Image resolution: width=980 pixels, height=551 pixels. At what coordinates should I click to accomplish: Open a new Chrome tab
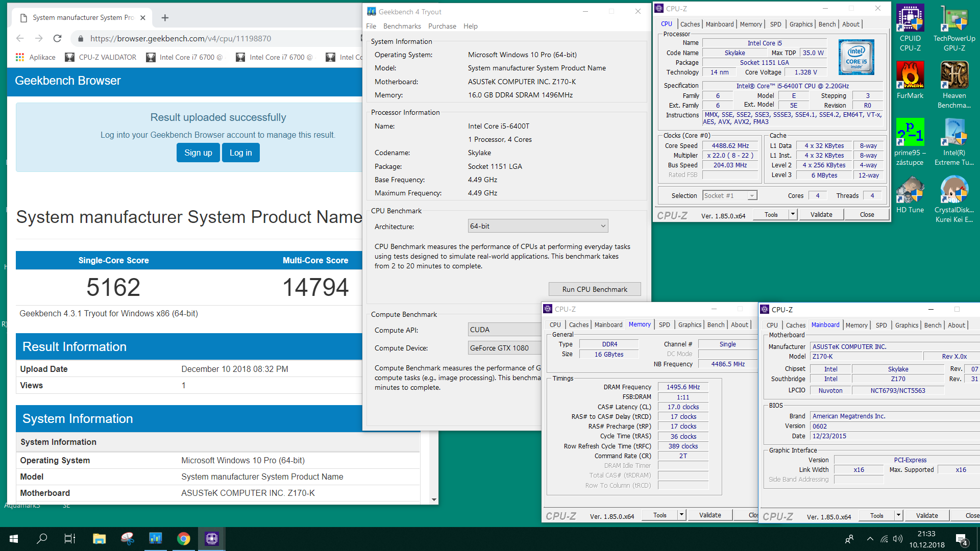click(165, 17)
